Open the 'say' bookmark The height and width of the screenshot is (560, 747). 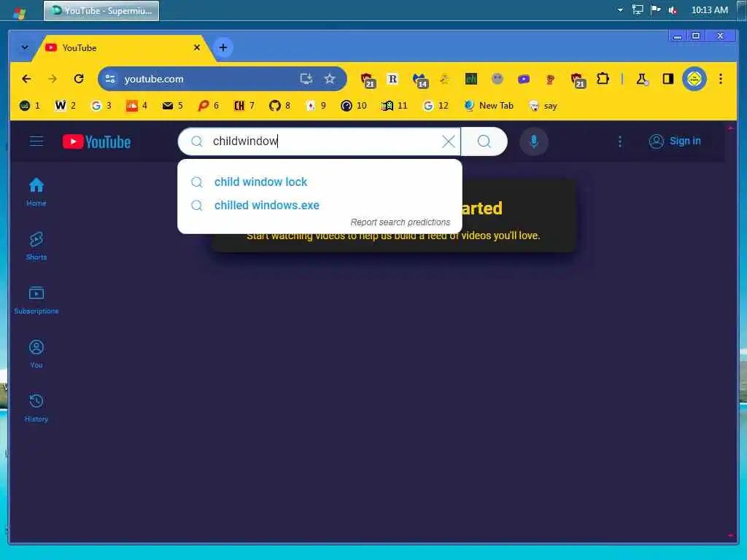543,106
